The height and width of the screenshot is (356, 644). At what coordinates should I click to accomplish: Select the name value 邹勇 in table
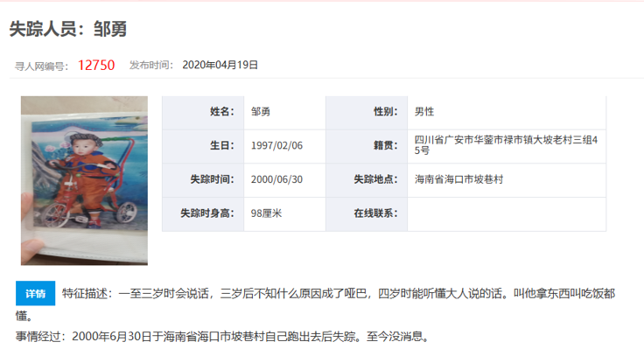pyautogui.click(x=262, y=112)
